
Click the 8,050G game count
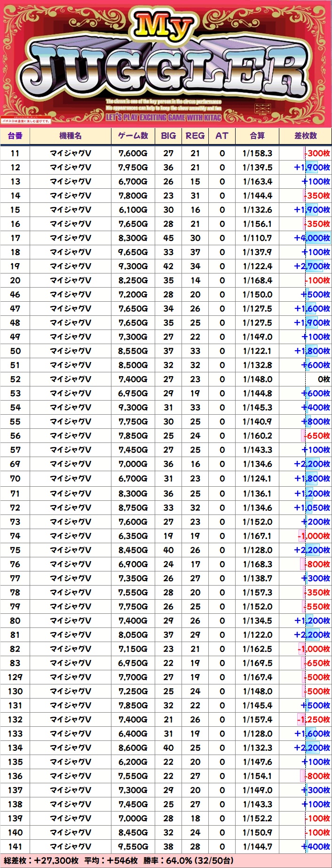pyautogui.click(x=133, y=635)
